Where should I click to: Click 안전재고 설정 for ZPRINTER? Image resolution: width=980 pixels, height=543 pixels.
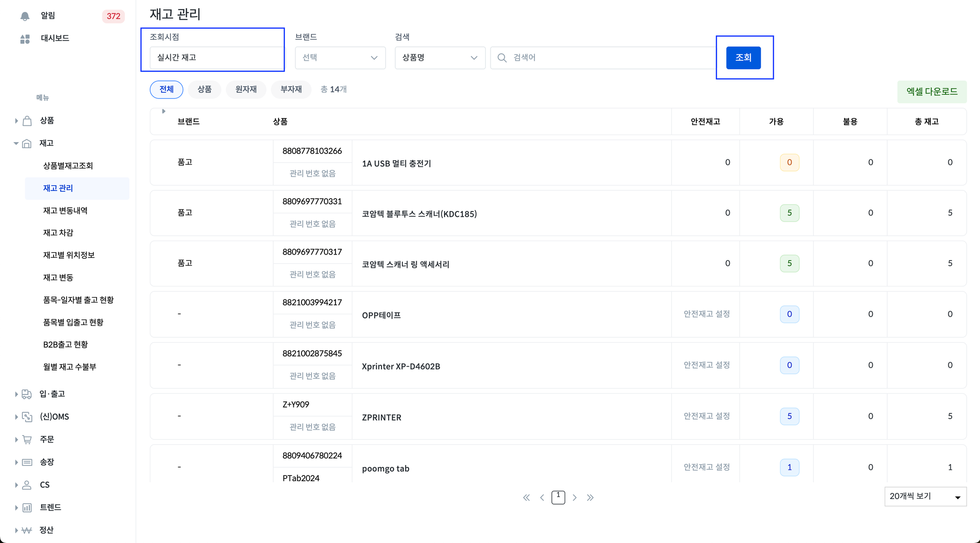click(706, 416)
